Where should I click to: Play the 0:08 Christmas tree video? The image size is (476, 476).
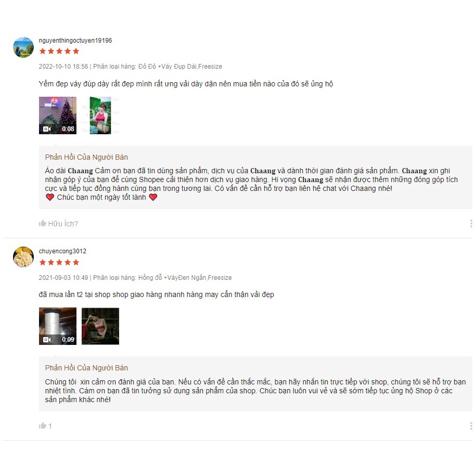tap(58, 115)
